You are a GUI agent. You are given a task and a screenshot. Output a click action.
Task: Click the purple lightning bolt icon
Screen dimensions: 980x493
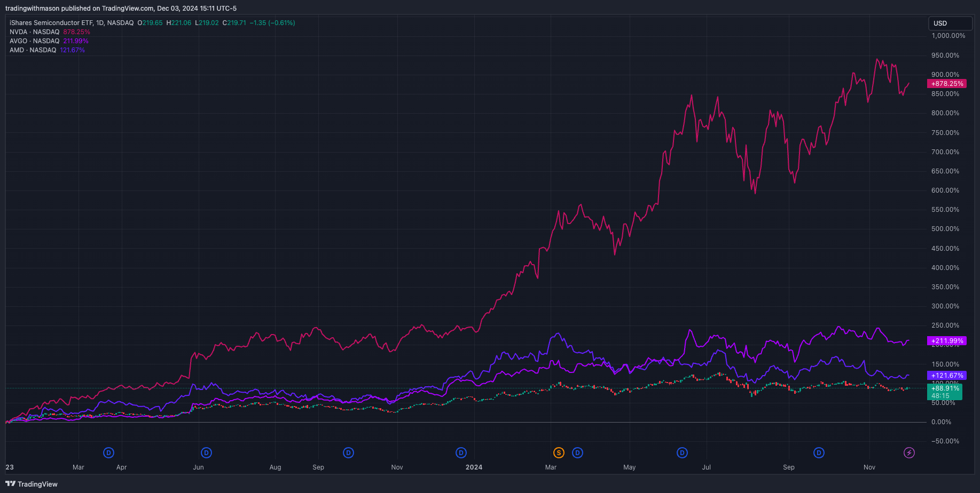coord(909,453)
